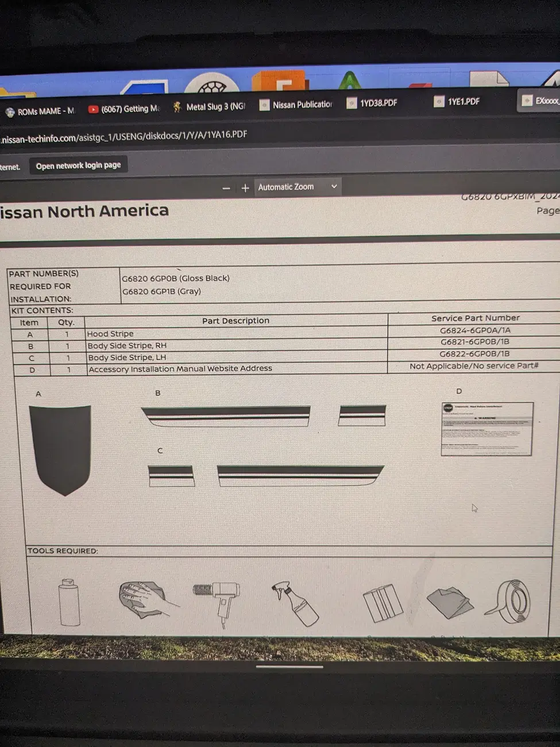Click the bottle tool illustration
The height and width of the screenshot is (747, 560).
tap(69, 602)
